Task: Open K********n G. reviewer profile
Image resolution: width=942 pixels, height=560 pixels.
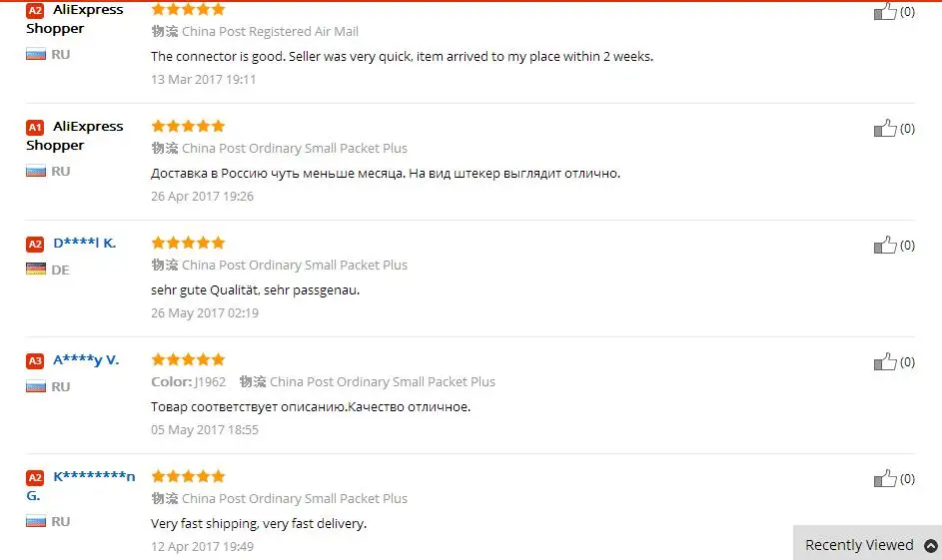Action: (x=93, y=476)
